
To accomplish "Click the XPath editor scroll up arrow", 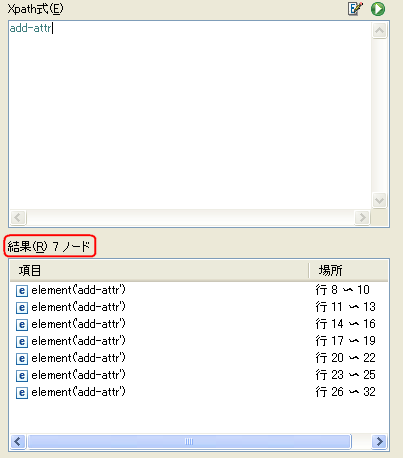I will [379, 31].
